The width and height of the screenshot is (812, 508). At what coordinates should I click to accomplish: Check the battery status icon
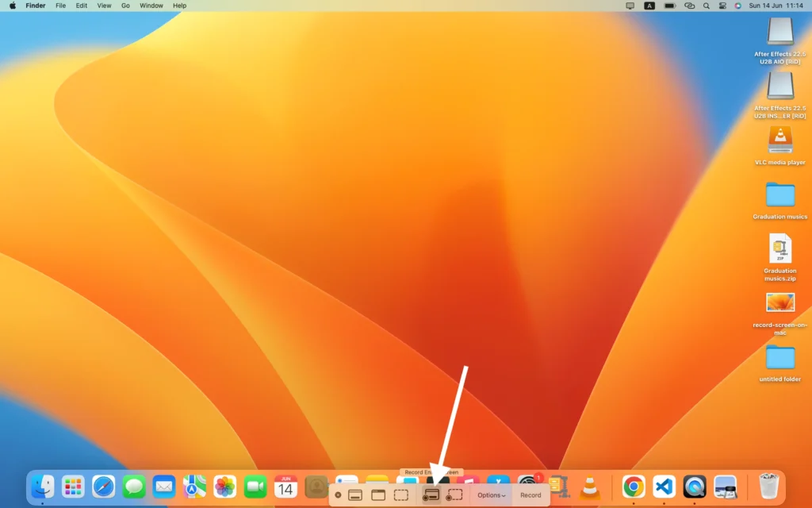point(669,6)
